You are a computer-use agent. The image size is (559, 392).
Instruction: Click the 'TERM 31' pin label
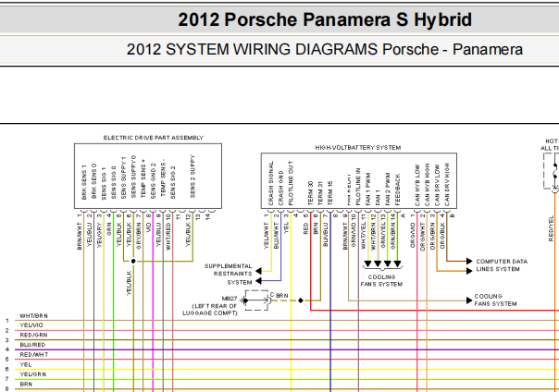pos(320,193)
